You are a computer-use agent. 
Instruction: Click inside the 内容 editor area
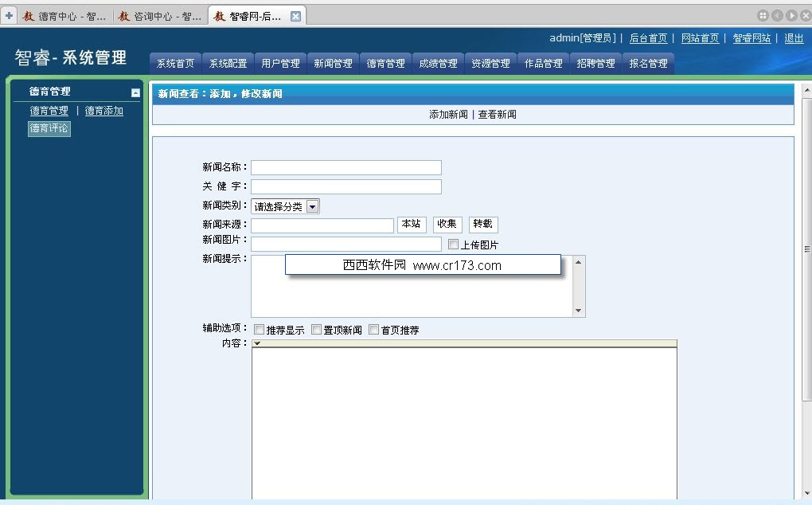coord(464,423)
